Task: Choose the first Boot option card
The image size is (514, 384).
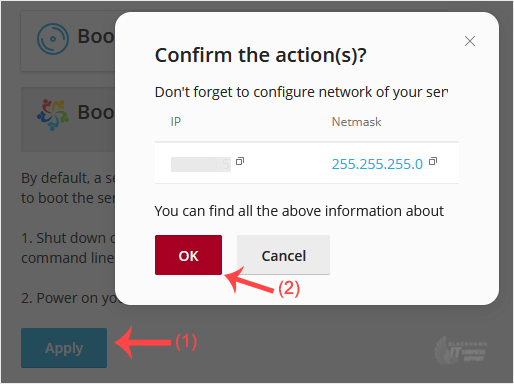Action: tap(68, 41)
